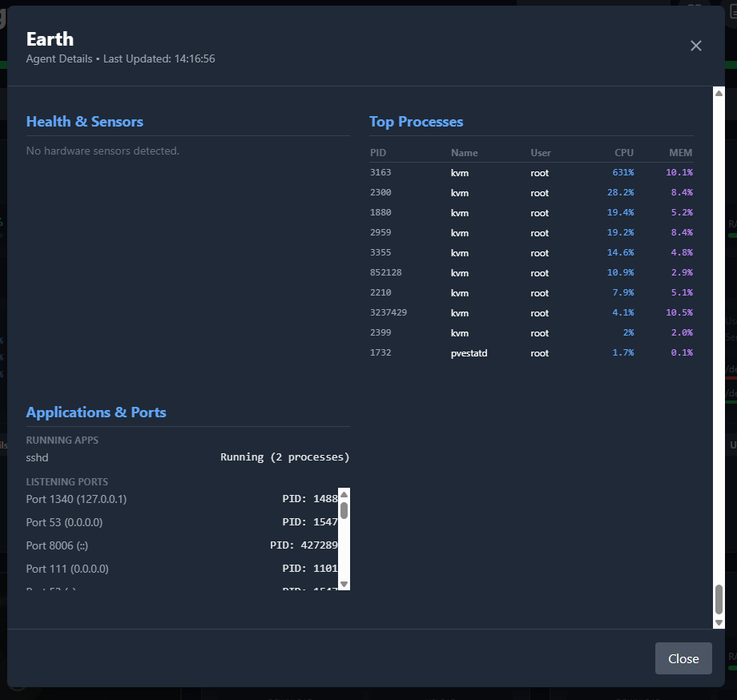Click the Close button in the footer

pos(683,658)
